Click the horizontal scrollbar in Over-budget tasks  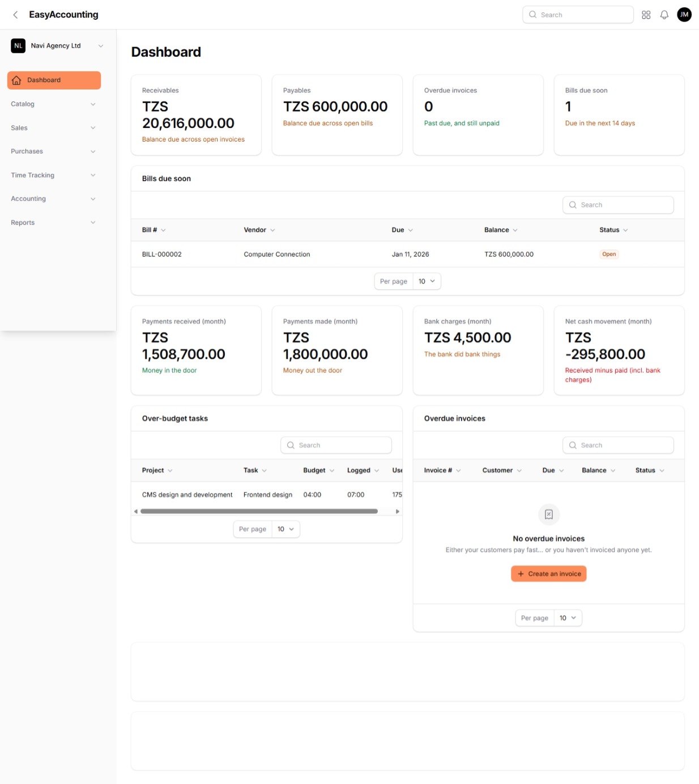[258, 511]
